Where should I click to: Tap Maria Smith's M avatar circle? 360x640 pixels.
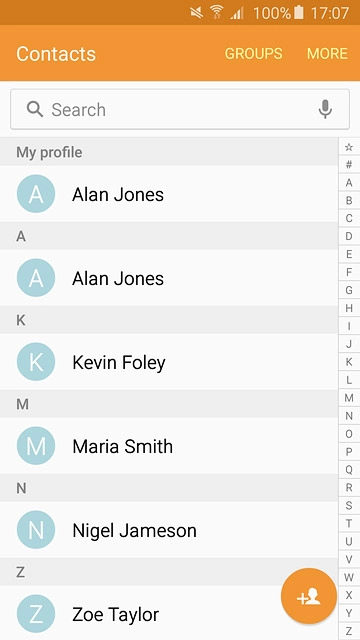click(x=36, y=446)
